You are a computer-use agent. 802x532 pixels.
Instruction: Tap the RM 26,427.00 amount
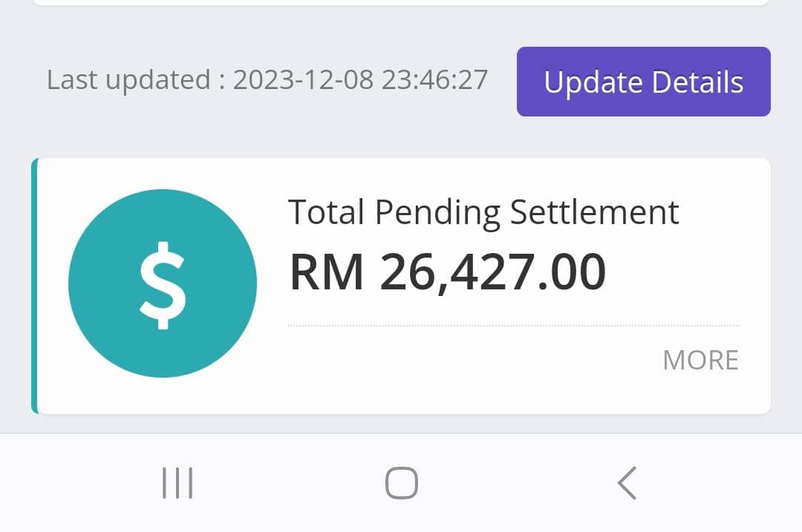[x=447, y=272]
